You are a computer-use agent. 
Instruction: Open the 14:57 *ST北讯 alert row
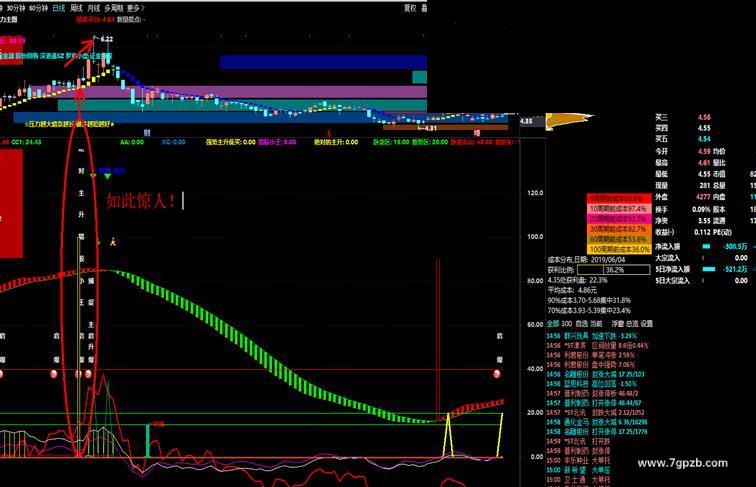[595, 412]
